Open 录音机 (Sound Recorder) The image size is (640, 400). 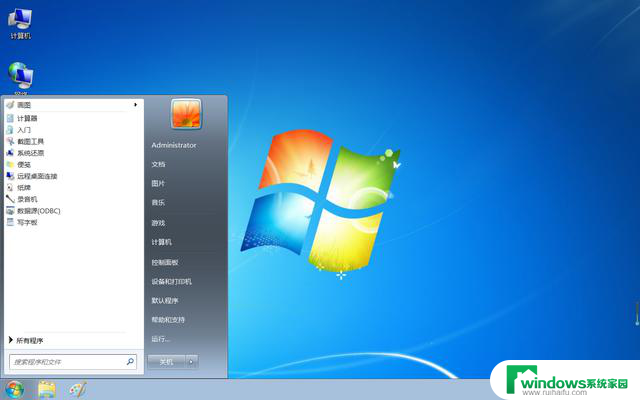[x=71, y=199]
